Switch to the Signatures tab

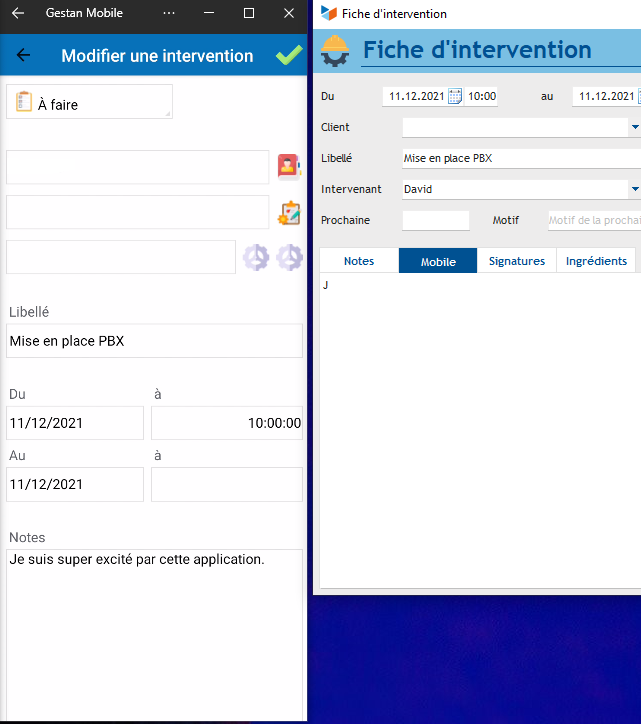click(516, 261)
